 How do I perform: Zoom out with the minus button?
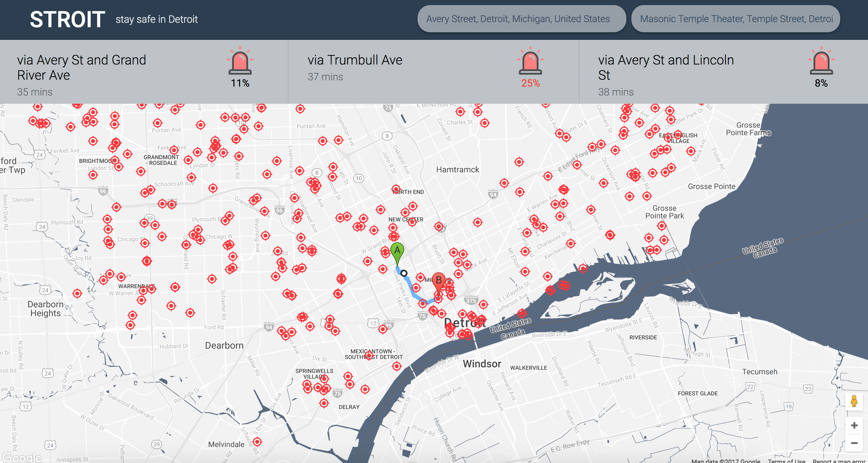point(853,443)
